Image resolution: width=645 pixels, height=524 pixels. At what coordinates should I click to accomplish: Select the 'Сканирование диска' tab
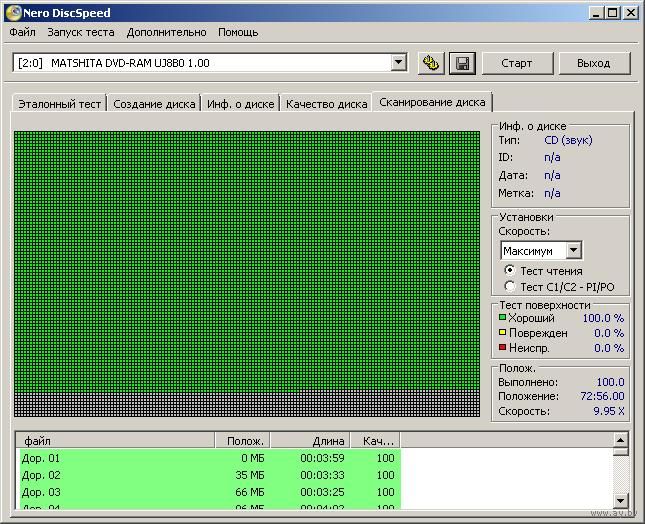coord(432,102)
